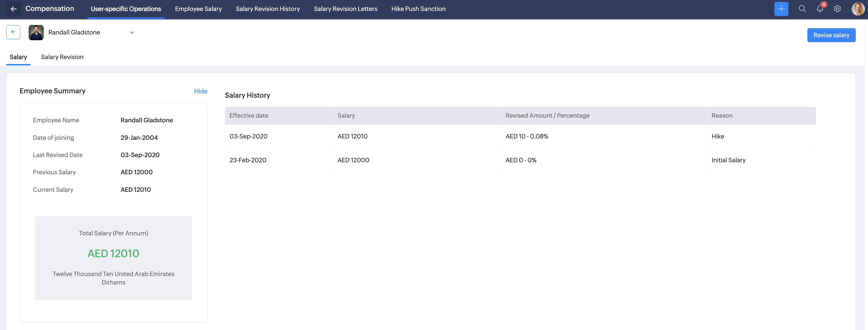Go to Salary Revision Letters
This screenshot has width=868, height=330.
click(x=346, y=9)
